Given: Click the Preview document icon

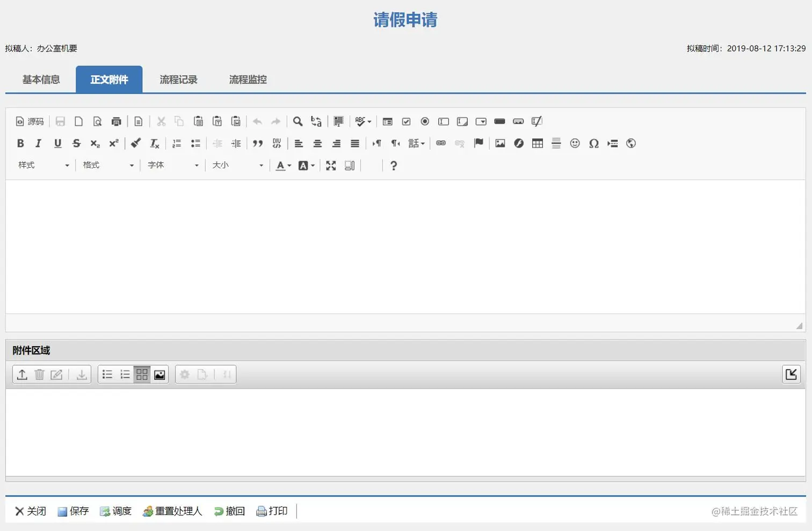Looking at the screenshot, I should [97, 121].
